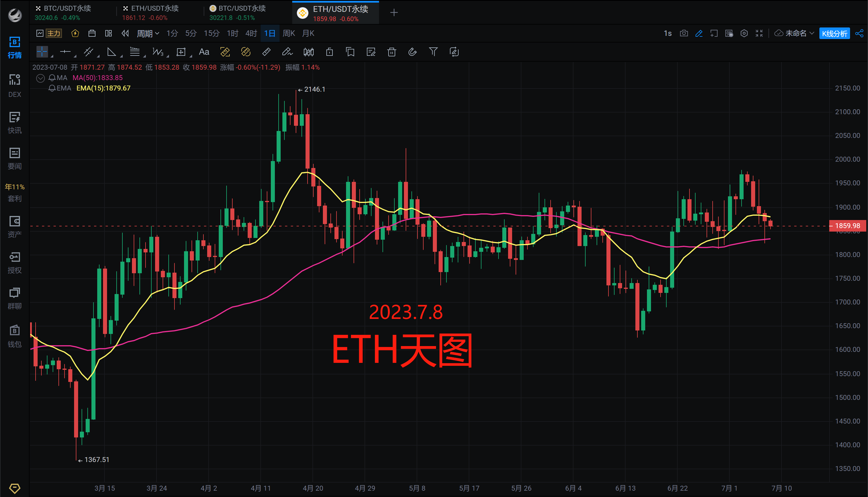Add a new tab with plus button
The width and height of the screenshot is (868, 497).
394,13
